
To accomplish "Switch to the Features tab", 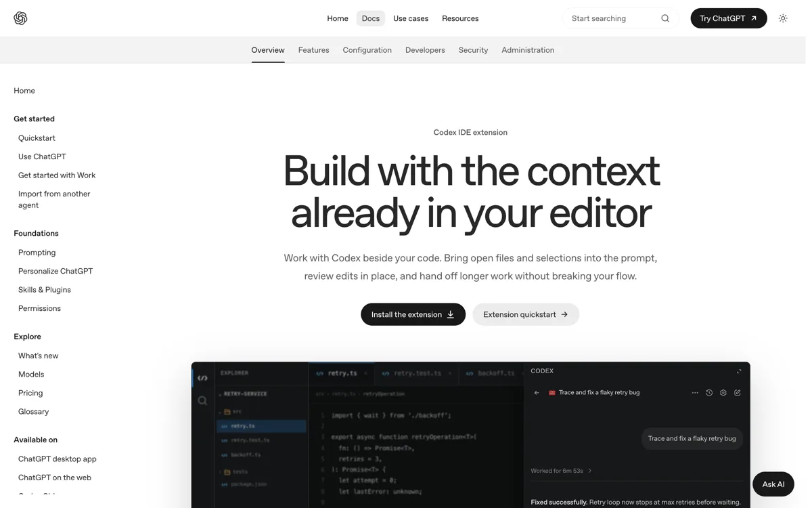I will [x=314, y=50].
